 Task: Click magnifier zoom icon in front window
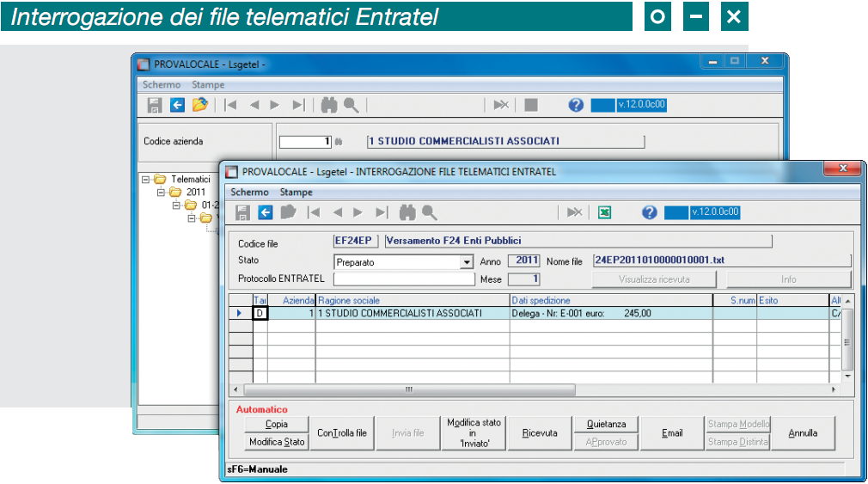pos(430,212)
